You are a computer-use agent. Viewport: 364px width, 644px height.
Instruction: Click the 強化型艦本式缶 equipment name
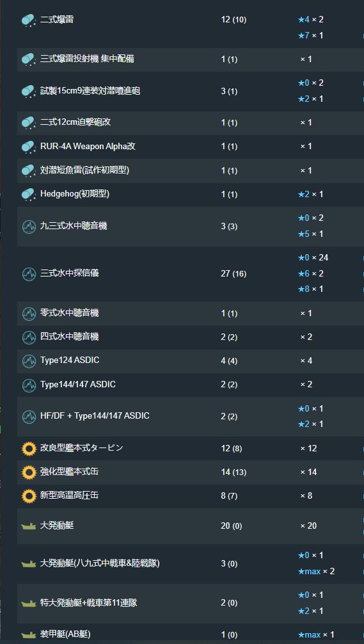coord(69,472)
